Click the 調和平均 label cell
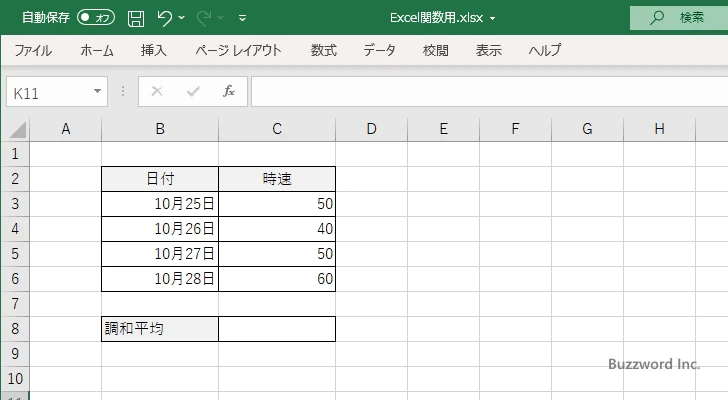 (x=160, y=329)
